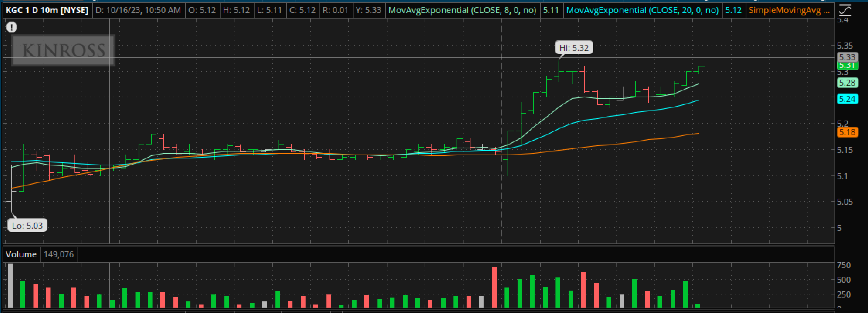Click the Lo: 5.03 price bubble
The image size is (868, 313).
pyautogui.click(x=27, y=225)
